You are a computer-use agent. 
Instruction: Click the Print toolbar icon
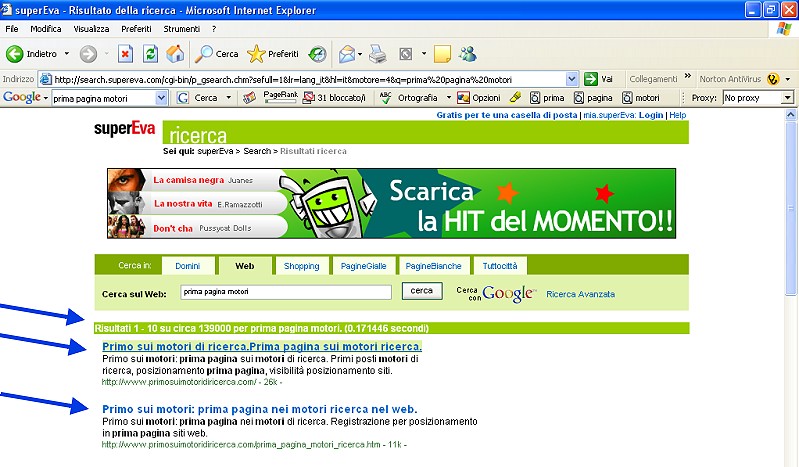tap(378, 53)
